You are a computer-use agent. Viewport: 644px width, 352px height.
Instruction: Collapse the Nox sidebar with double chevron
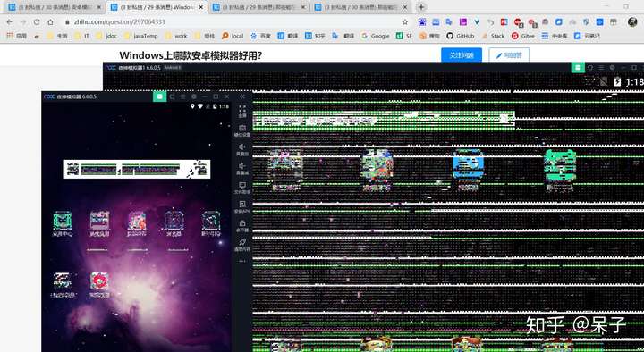(242, 96)
